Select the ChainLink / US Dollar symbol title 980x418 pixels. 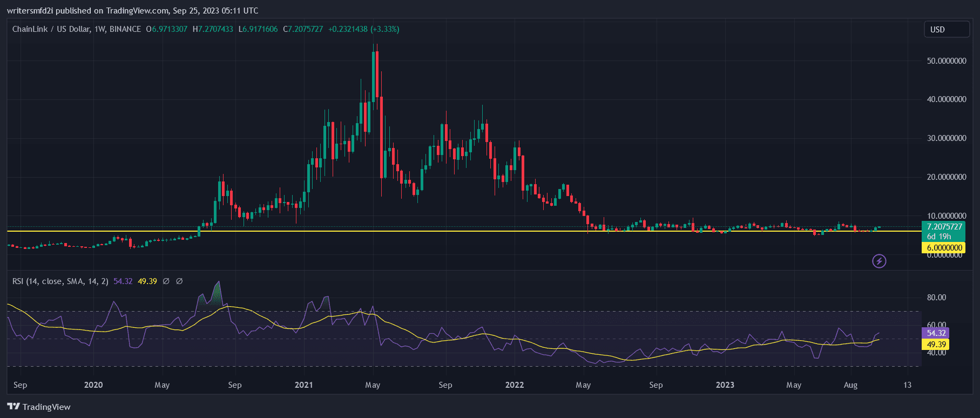pyautogui.click(x=51, y=29)
